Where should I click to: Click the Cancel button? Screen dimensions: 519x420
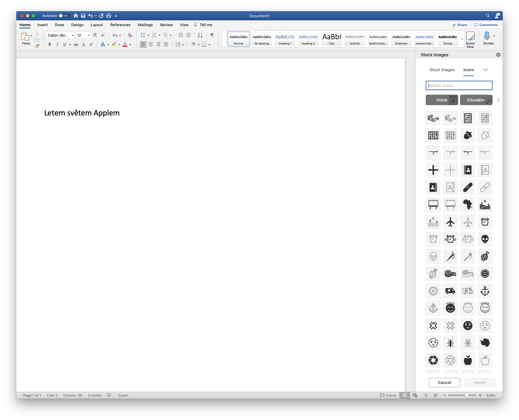(444, 383)
